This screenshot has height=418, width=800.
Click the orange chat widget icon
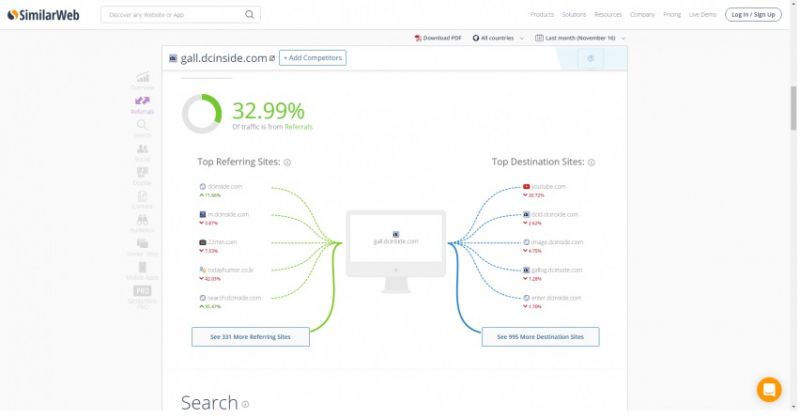click(x=769, y=389)
